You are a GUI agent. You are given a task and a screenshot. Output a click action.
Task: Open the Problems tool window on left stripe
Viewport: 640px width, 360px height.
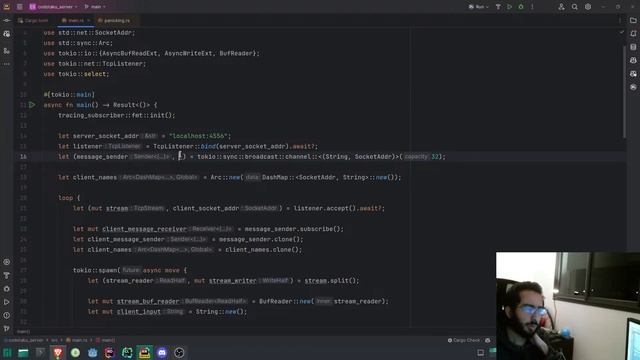pos(7,315)
